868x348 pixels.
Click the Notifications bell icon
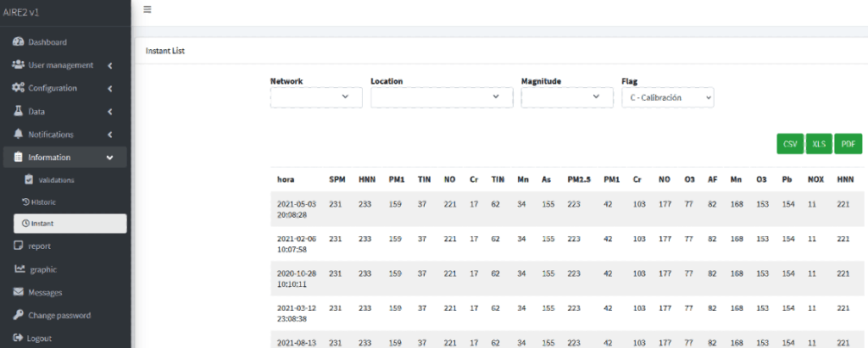click(x=19, y=134)
